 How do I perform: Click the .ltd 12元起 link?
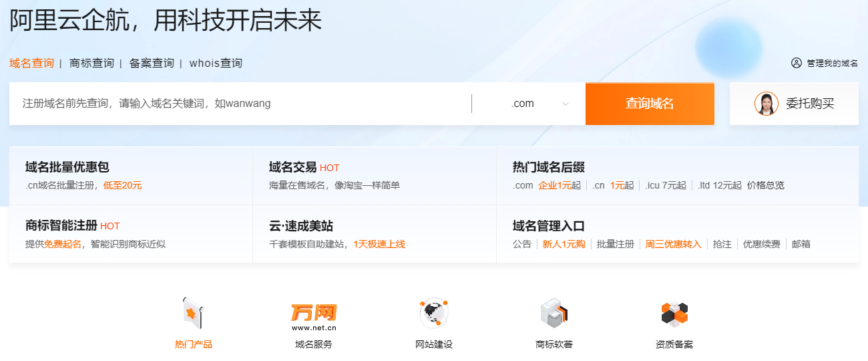coord(719,185)
